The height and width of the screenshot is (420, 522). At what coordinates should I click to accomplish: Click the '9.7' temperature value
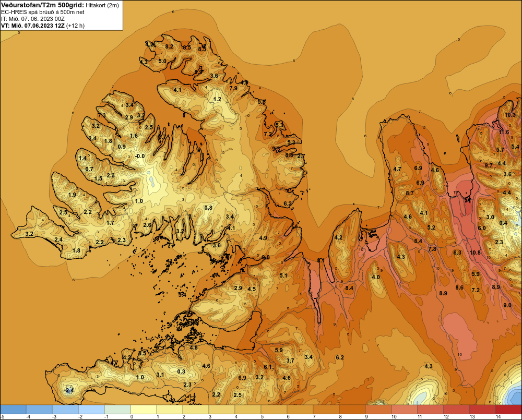coord(489,165)
